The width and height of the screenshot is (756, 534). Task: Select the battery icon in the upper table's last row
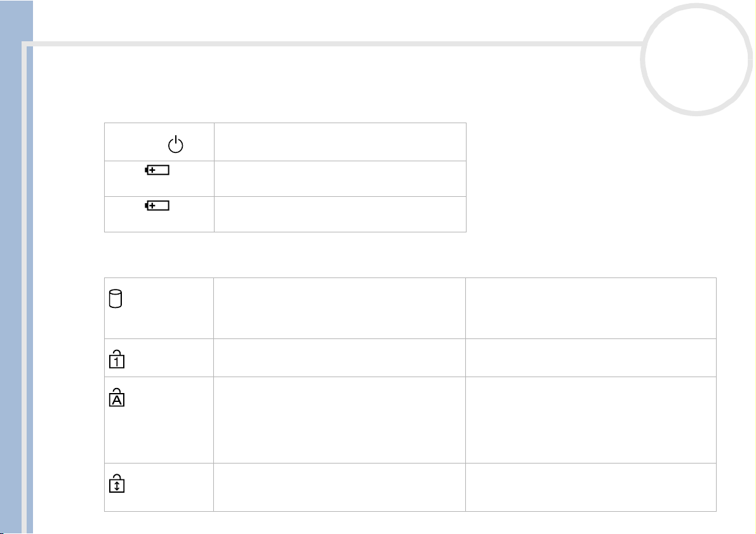157,206
